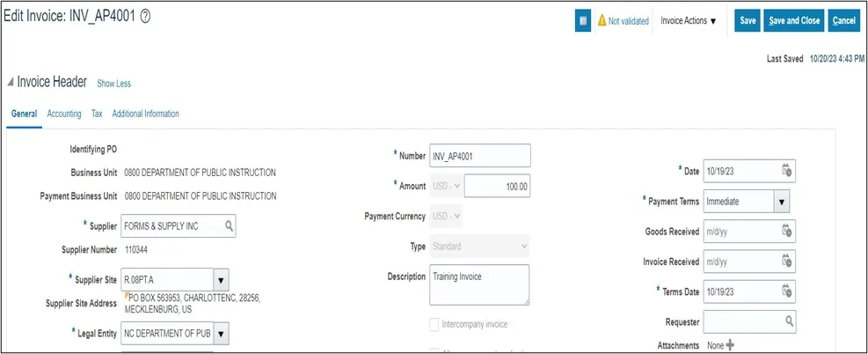The image size is (868, 354).
Task: Click the Not validated warning icon
Action: click(x=602, y=20)
